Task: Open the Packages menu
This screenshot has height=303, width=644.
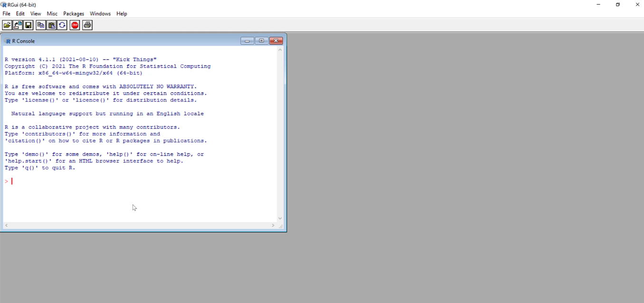Action: pos(74,14)
